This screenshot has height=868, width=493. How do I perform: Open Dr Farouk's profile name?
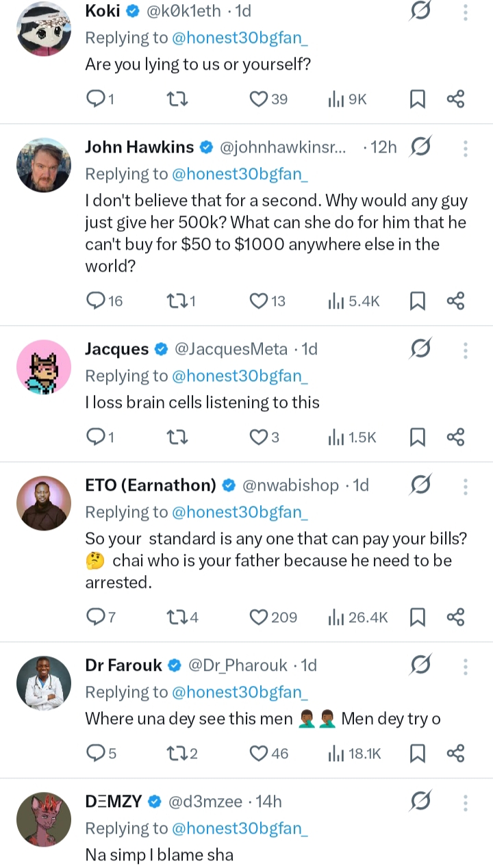click(124, 665)
